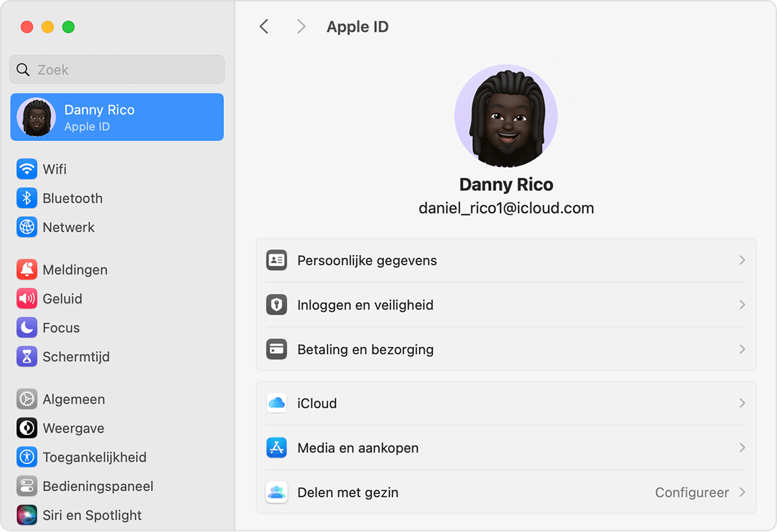Select the Bluetooth icon in sidebar
This screenshot has width=777, height=532.
27,199
